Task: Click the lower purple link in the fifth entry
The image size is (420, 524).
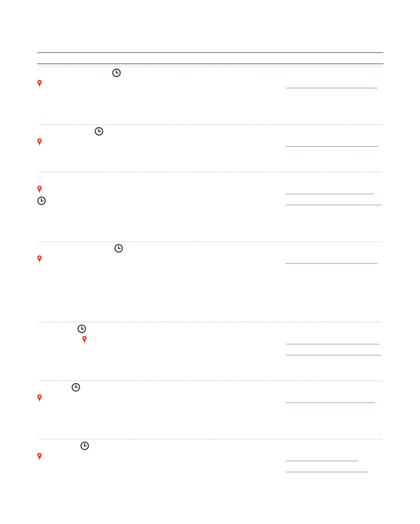Action: tap(333, 354)
